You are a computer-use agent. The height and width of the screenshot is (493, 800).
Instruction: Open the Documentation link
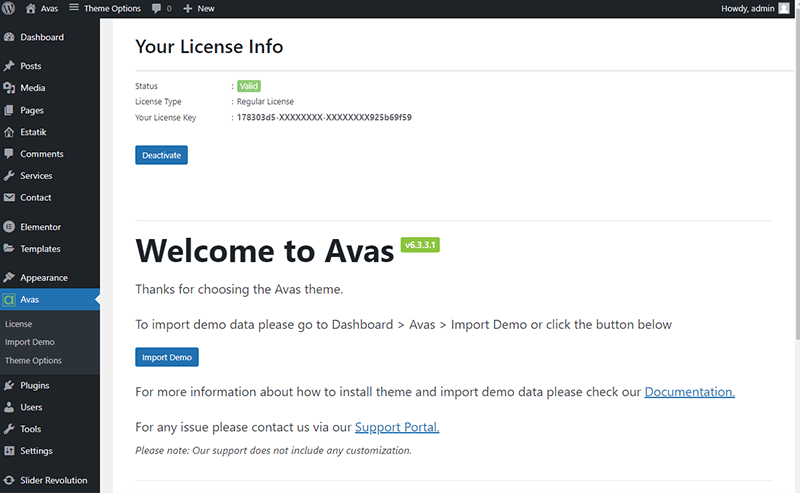(x=689, y=392)
